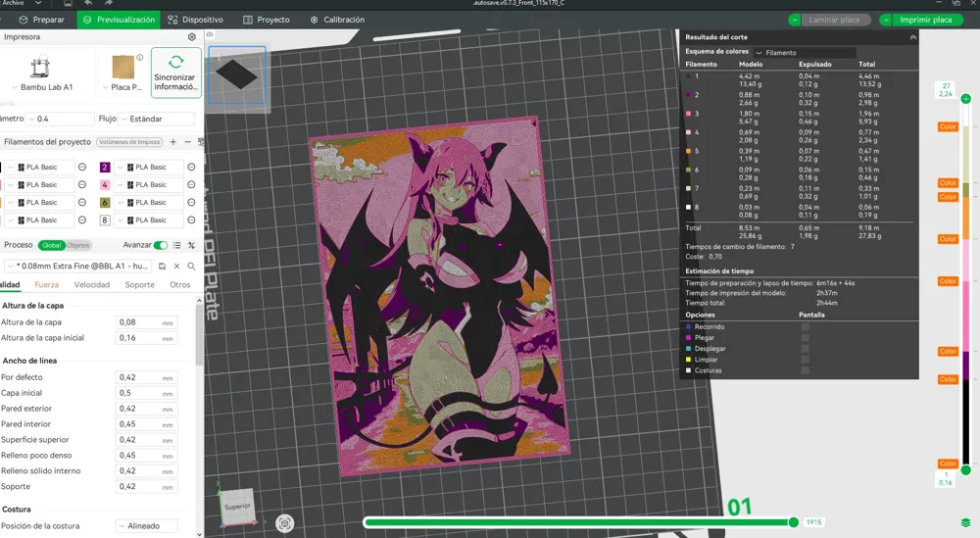The height and width of the screenshot is (538, 980).
Task: Switch to Calibración tab
Action: pyautogui.click(x=337, y=20)
